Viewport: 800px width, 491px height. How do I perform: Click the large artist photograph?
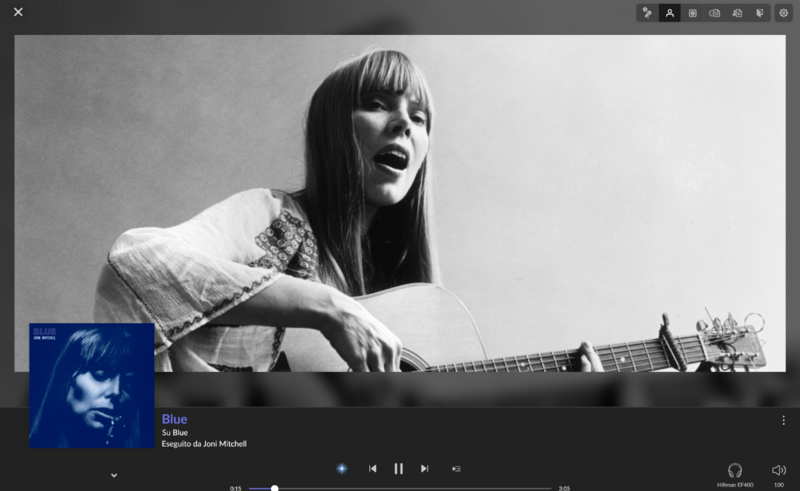coord(400,203)
